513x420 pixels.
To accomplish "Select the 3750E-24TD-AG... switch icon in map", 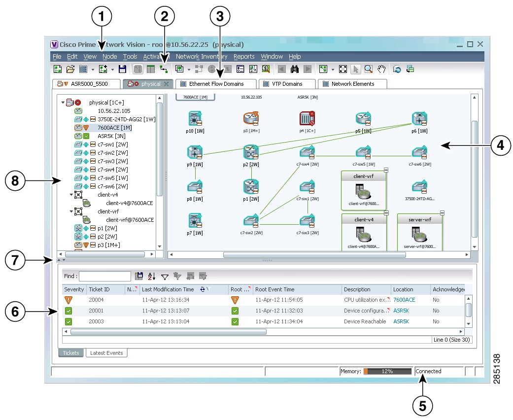I will coord(420,187).
